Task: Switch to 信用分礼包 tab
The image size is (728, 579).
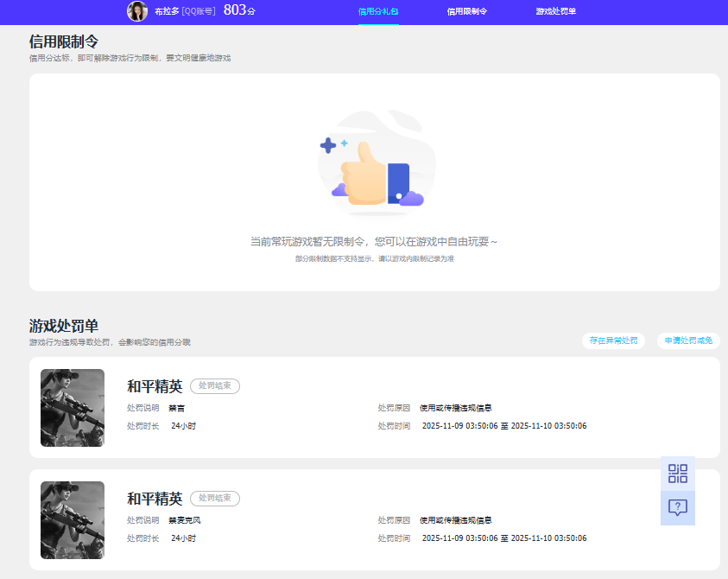Action: point(378,11)
